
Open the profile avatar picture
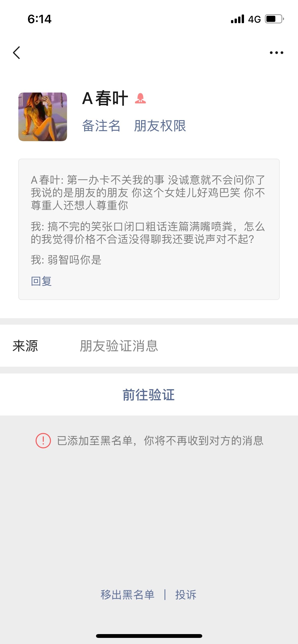point(43,117)
